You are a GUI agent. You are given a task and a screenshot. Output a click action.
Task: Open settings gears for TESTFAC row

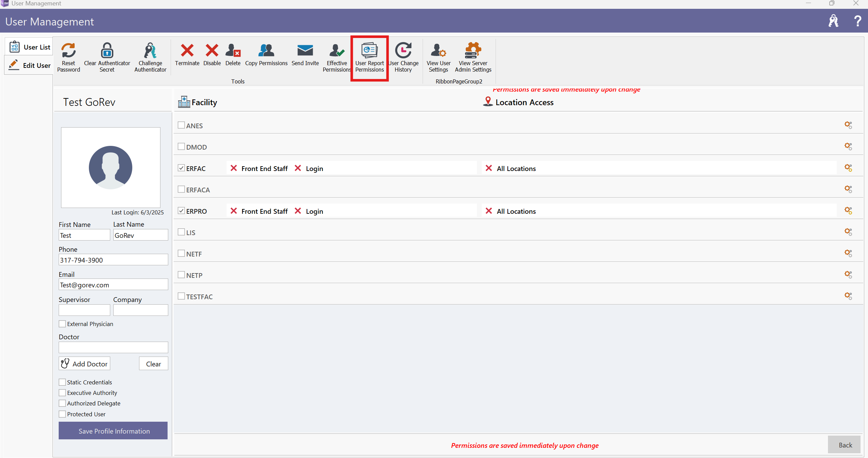pyautogui.click(x=848, y=296)
